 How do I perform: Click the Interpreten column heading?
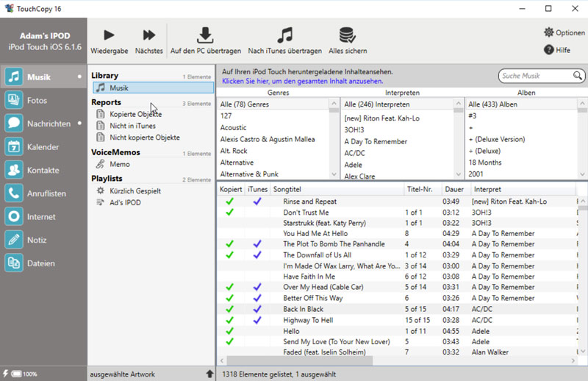tap(402, 93)
